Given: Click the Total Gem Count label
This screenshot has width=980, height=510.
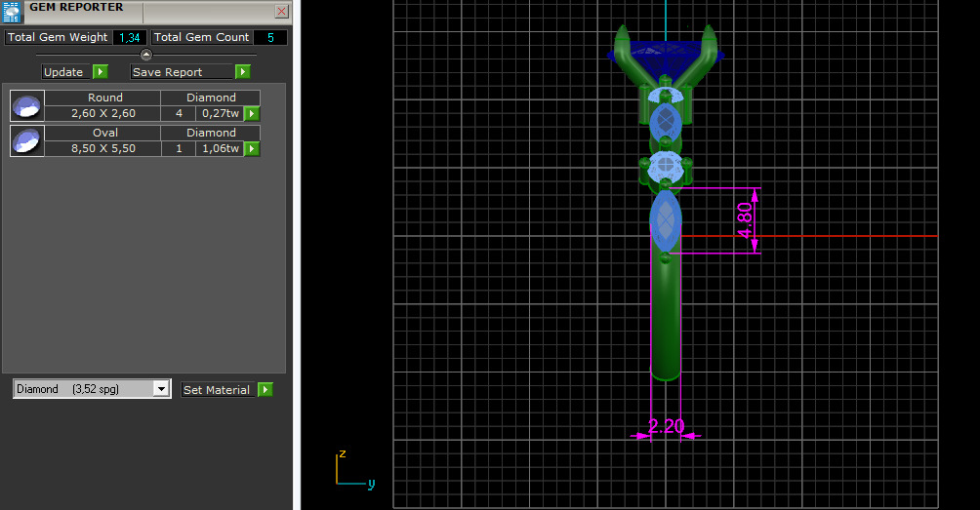Looking at the screenshot, I should (201, 37).
